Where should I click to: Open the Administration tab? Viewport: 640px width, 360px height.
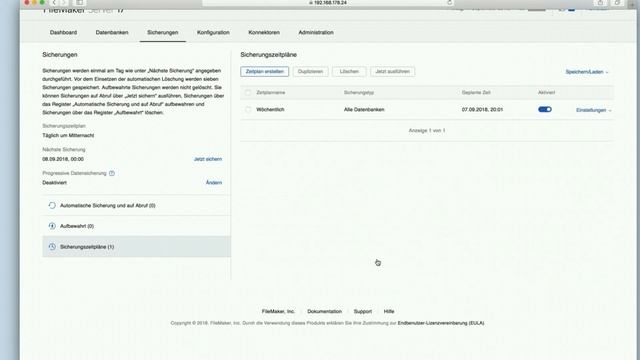(316, 32)
